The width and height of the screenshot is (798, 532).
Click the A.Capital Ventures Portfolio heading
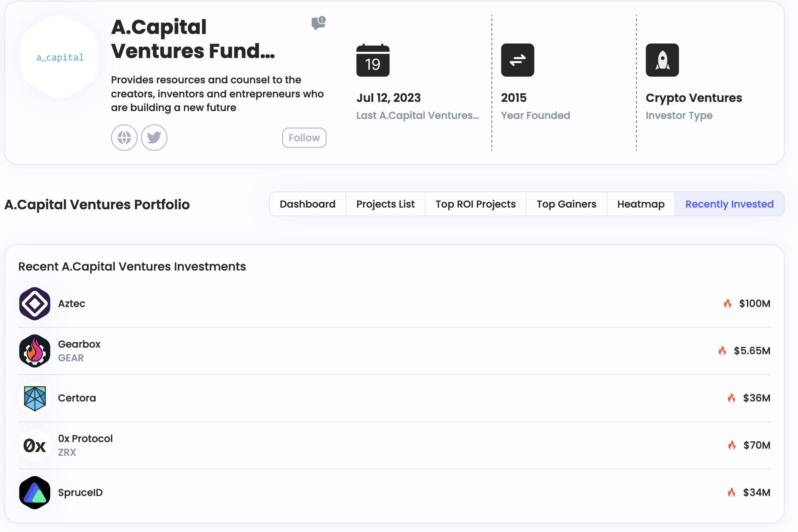tap(97, 205)
